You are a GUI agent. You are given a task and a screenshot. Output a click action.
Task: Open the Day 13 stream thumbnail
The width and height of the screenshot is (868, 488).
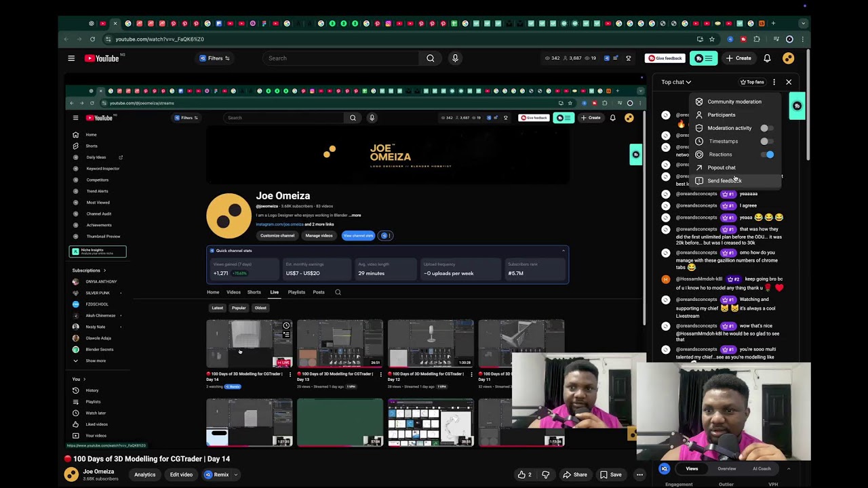340,344
